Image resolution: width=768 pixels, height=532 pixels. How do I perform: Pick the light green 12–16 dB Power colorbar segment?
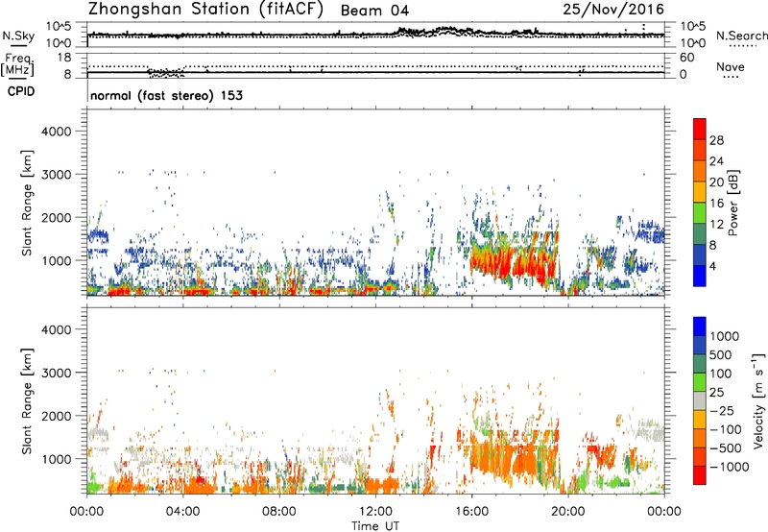coord(700,213)
